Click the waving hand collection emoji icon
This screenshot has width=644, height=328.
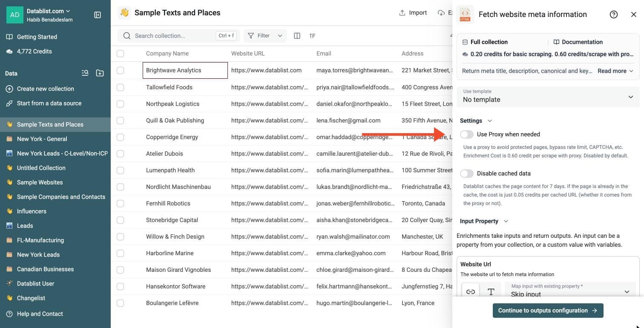tap(124, 13)
